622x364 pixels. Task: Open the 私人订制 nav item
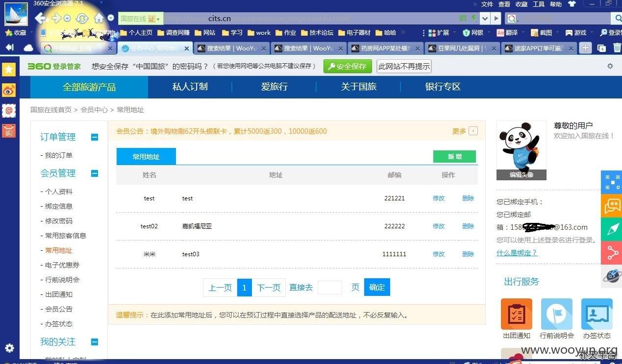190,87
